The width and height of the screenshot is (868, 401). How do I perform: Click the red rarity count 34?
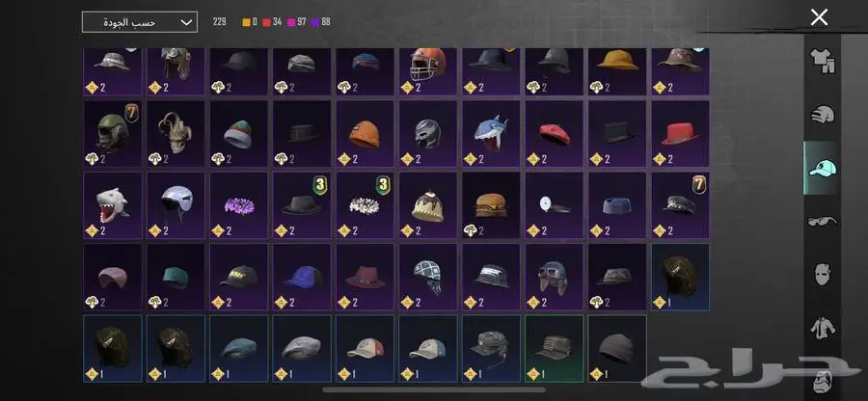pyautogui.click(x=272, y=22)
